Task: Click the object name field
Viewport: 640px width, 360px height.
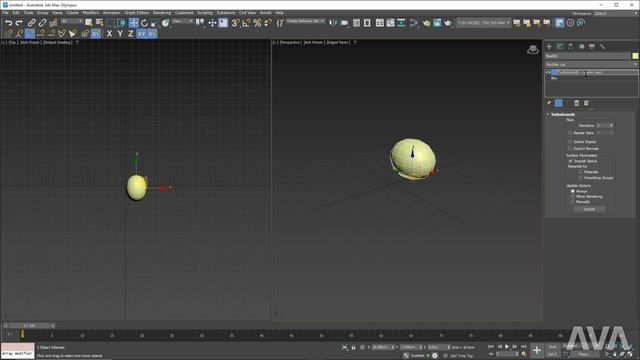Action: [x=588, y=56]
